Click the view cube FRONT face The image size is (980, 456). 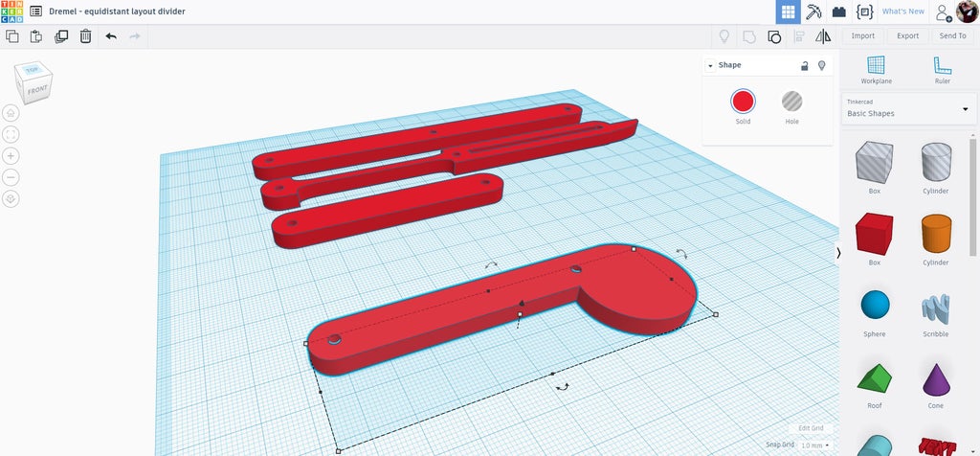click(37, 90)
